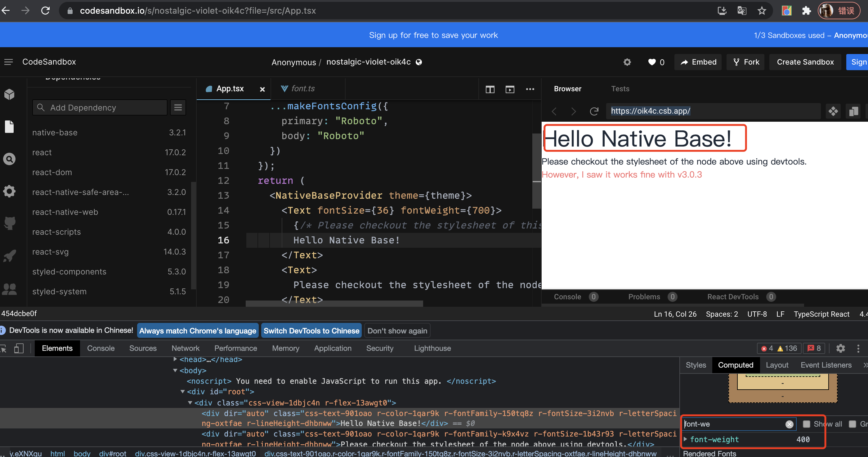Open the GitHub panel in the sidebar
Screen dimensions: 868x457
point(9,223)
